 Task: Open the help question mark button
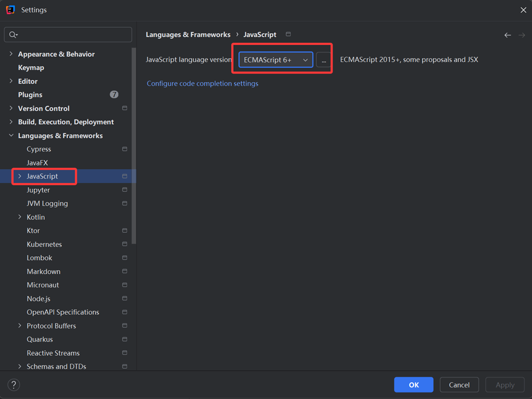tap(14, 385)
